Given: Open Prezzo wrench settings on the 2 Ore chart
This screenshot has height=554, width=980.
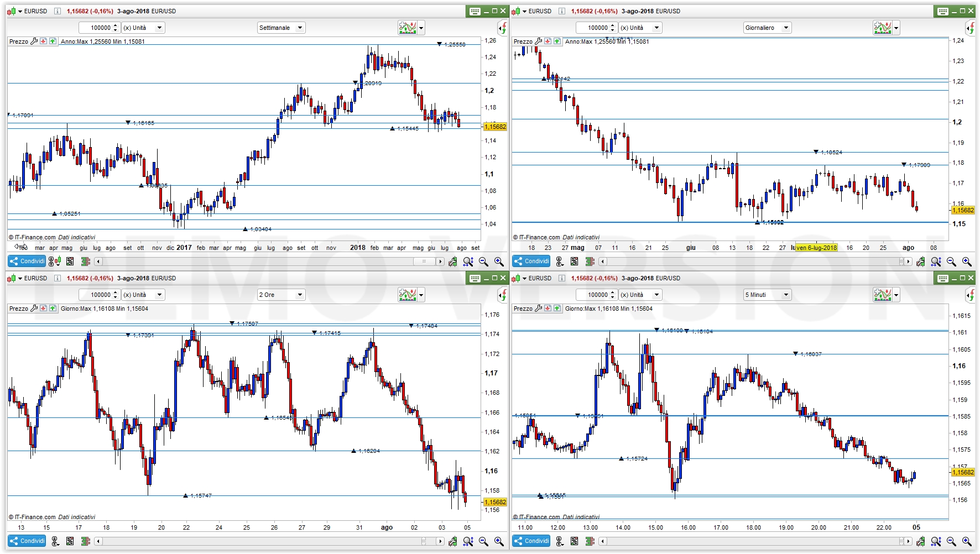Looking at the screenshot, I should (34, 309).
